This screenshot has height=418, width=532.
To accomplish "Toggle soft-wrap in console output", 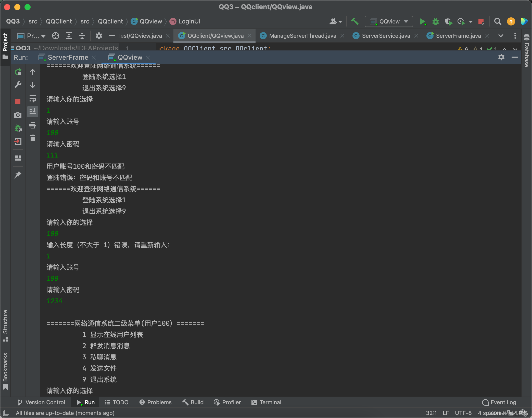I will (x=33, y=98).
